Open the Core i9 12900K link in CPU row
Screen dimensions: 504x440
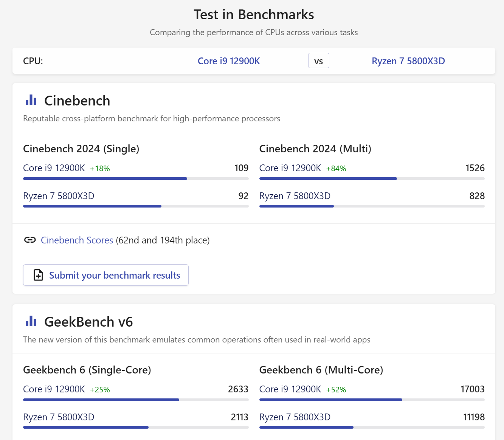pyautogui.click(x=229, y=61)
